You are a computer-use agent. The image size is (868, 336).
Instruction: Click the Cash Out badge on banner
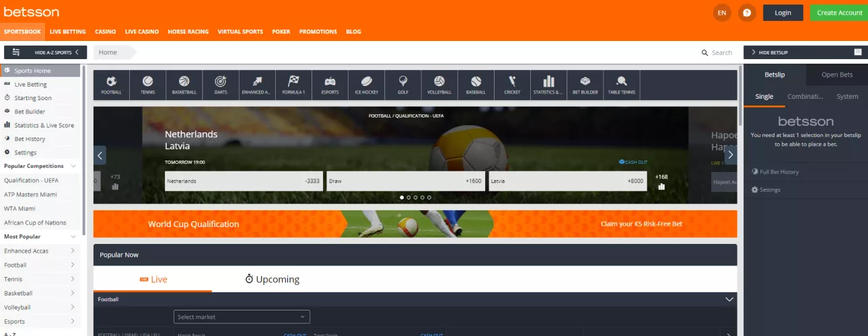tap(632, 162)
